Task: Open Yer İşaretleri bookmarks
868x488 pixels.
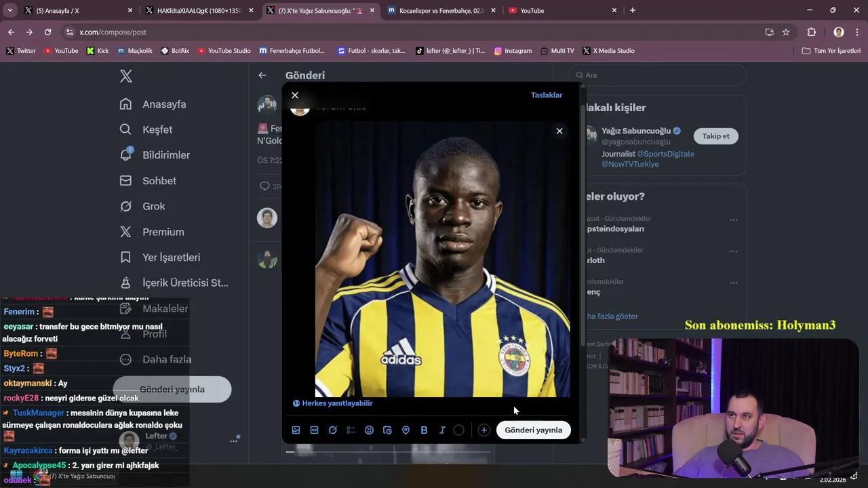Action: click(x=159, y=258)
